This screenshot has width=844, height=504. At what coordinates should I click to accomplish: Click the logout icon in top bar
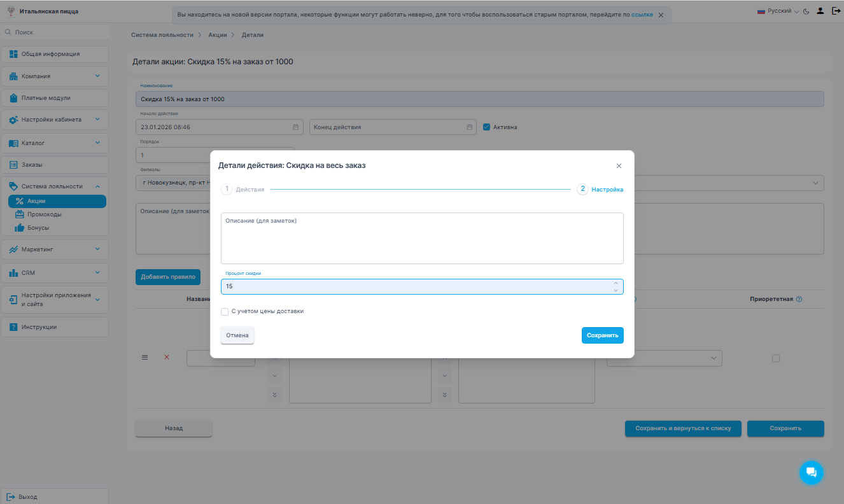coord(836,11)
